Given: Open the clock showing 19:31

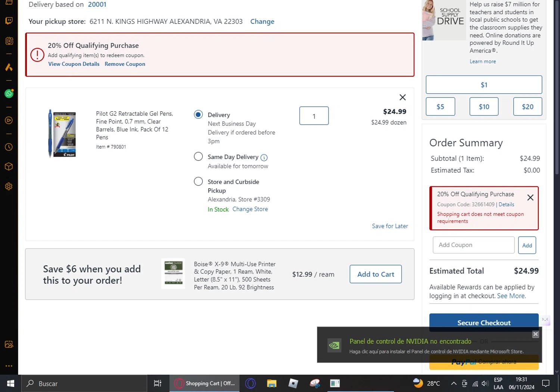Looking at the screenshot, I should (x=521, y=383).
